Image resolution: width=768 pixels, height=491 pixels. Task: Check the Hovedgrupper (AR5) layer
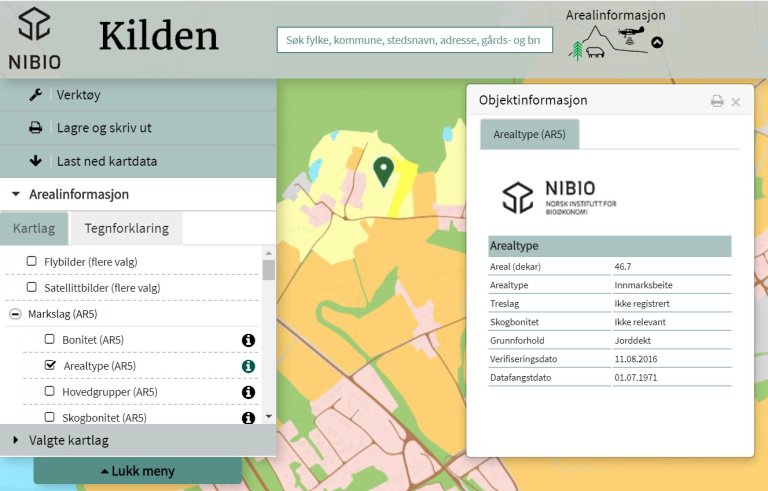pos(49,391)
